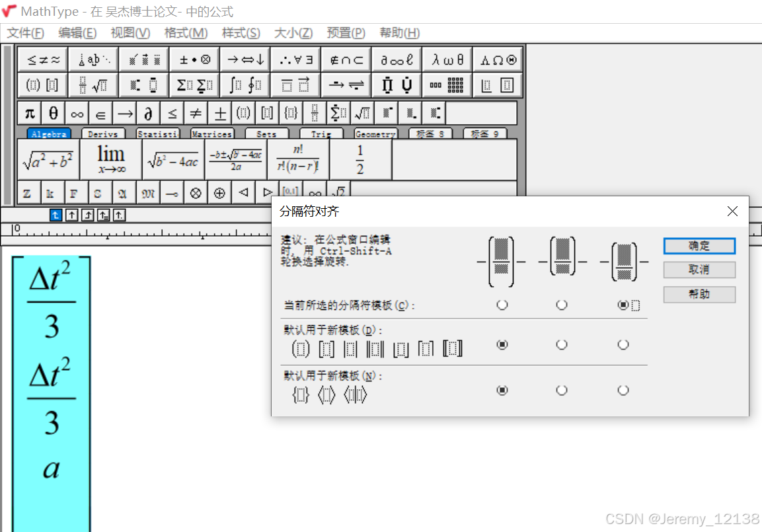Click the 取消 button in dialog
This screenshot has height=532, width=762.
click(x=699, y=270)
